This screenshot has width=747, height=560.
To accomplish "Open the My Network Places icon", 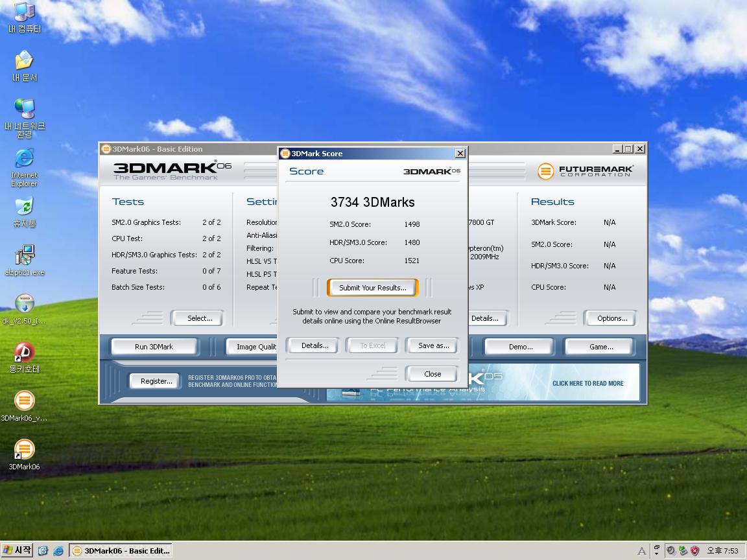I will 24,109.
